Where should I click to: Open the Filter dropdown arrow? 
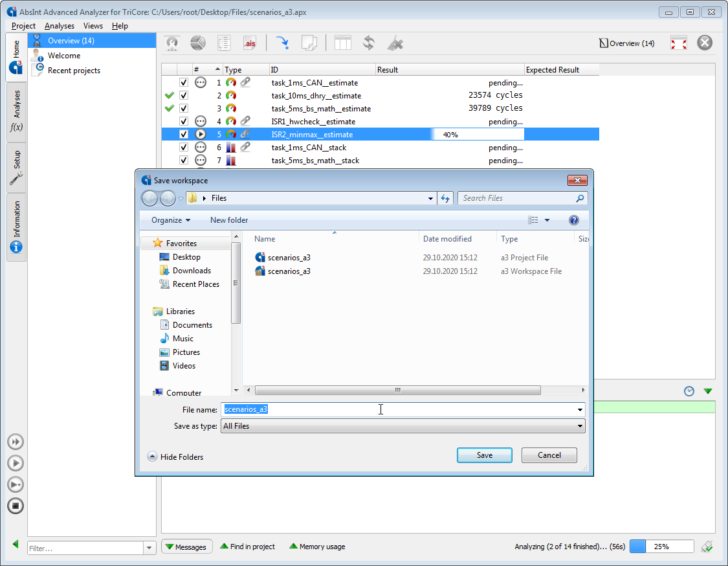point(149,548)
